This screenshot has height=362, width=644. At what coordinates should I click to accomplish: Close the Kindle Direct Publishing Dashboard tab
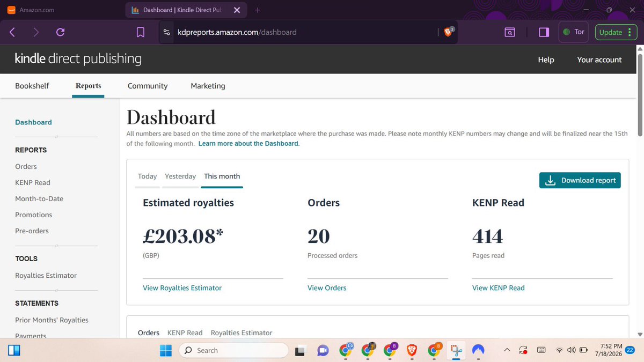[237, 10]
